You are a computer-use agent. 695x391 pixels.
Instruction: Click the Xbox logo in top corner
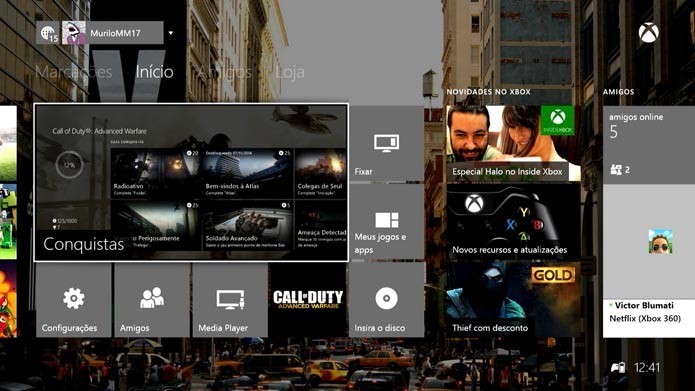[x=648, y=33]
